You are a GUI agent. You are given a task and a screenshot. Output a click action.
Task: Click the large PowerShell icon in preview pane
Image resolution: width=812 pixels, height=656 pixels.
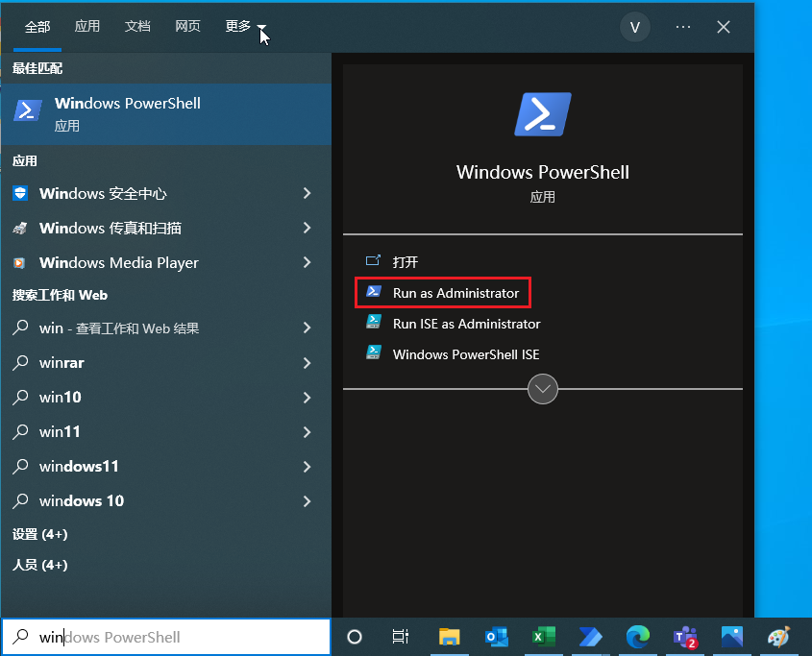tap(543, 114)
